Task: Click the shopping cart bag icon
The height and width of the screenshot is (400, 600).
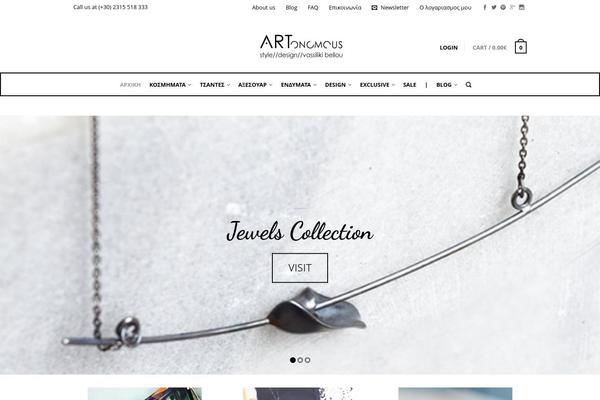Action: click(520, 47)
